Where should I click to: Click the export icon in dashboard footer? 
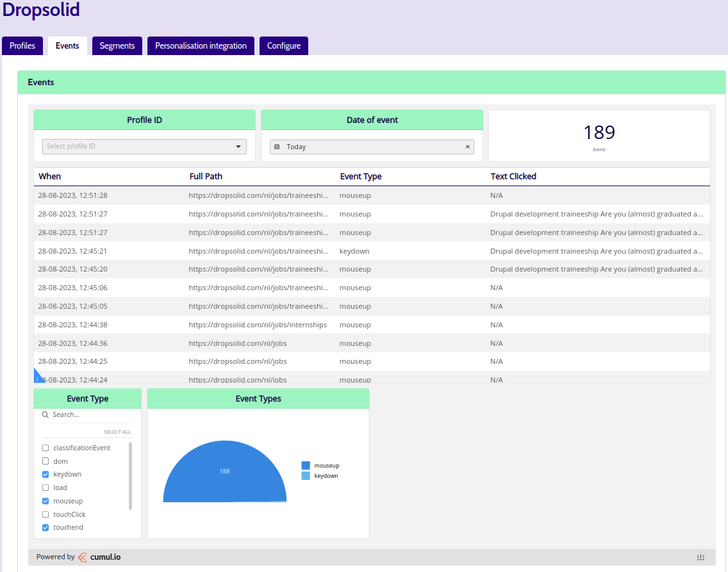tap(700, 557)
